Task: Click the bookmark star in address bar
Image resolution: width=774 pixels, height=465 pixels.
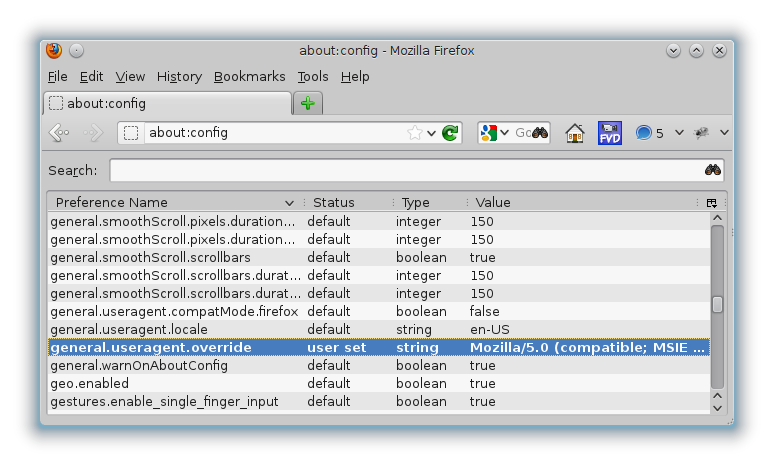Action: tap(414, 133)
